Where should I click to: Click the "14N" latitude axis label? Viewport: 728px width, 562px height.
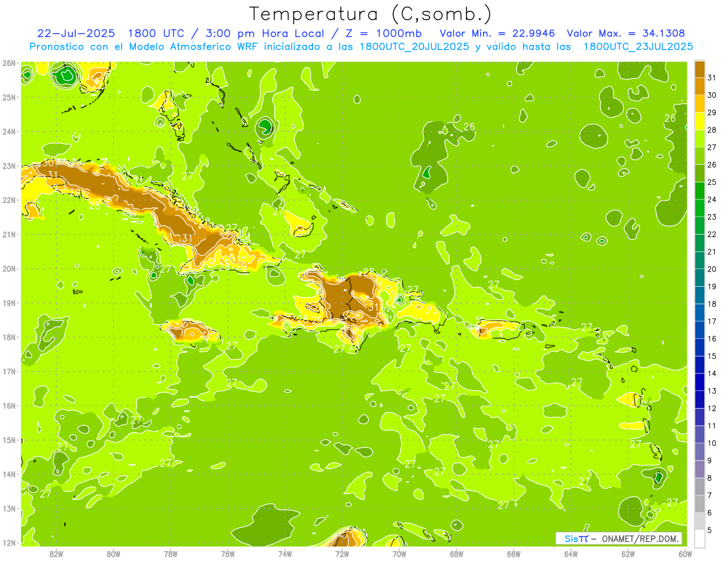(x=9, y=474)
